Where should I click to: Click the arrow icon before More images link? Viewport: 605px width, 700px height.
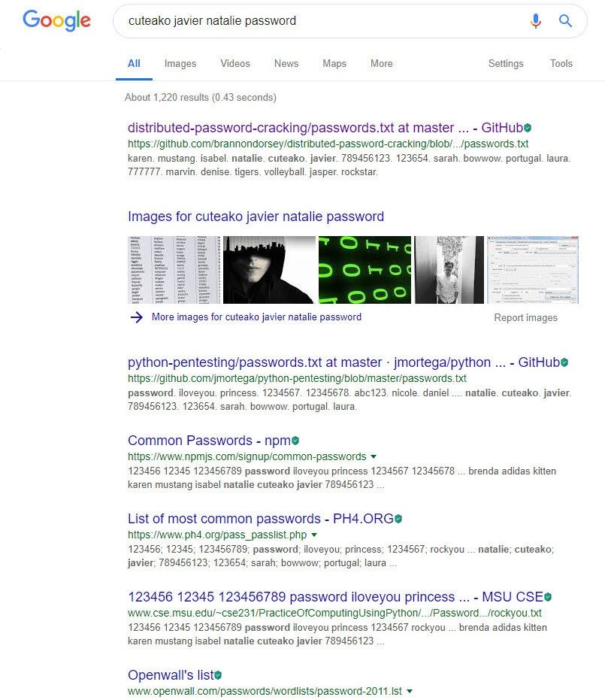(137, 317)
